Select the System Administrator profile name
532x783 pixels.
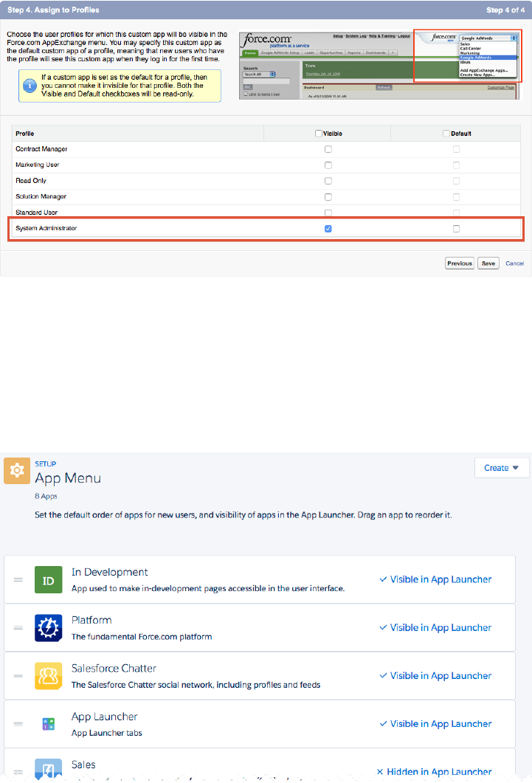pos(46,228)
